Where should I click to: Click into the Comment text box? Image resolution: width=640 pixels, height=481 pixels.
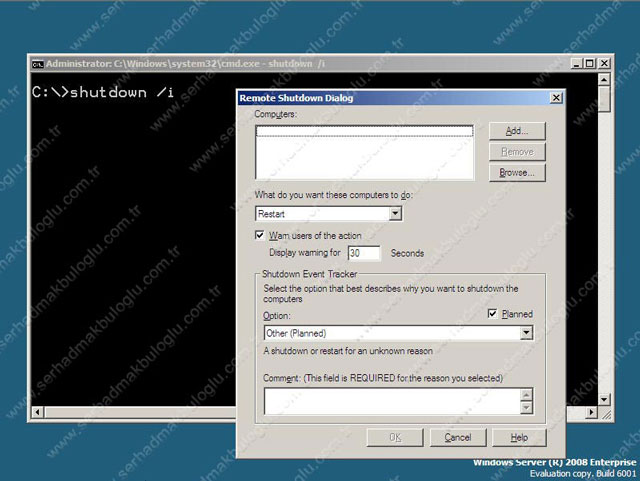point(393,401)
